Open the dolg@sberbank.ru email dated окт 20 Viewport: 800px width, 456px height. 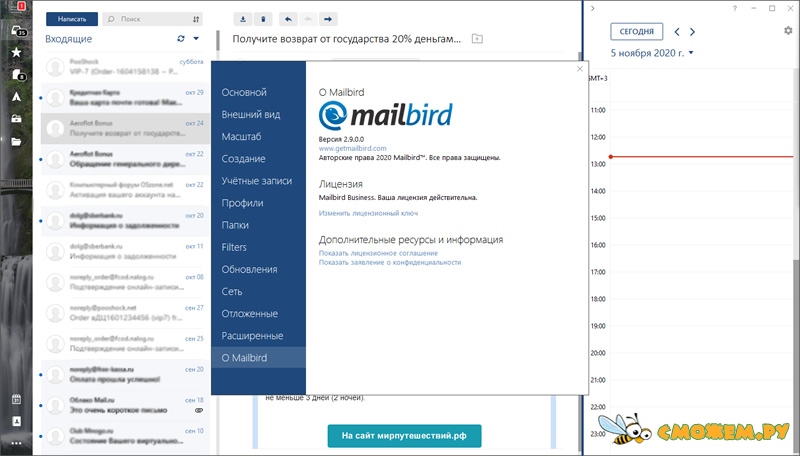(x=125, y=220)
